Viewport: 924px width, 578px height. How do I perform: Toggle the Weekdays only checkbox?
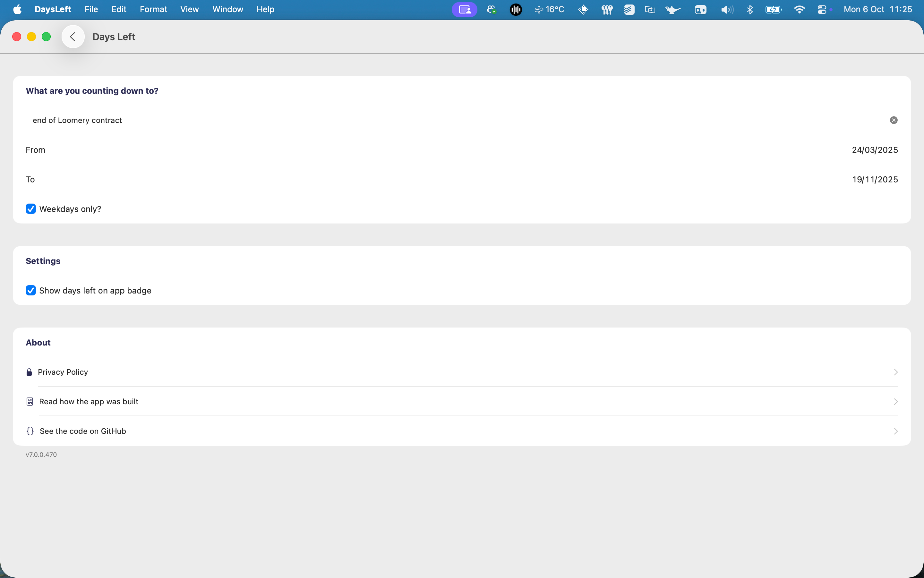[x=31, y=209]
